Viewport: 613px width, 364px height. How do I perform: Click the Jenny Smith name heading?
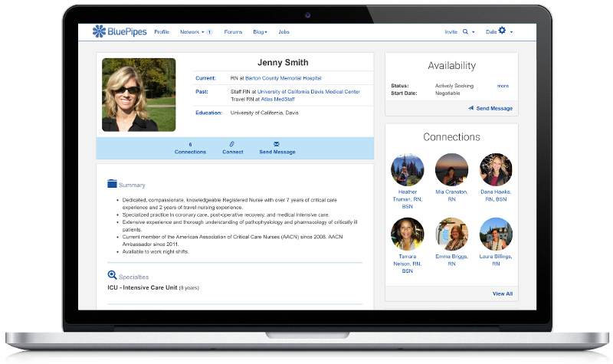[283, 63]
